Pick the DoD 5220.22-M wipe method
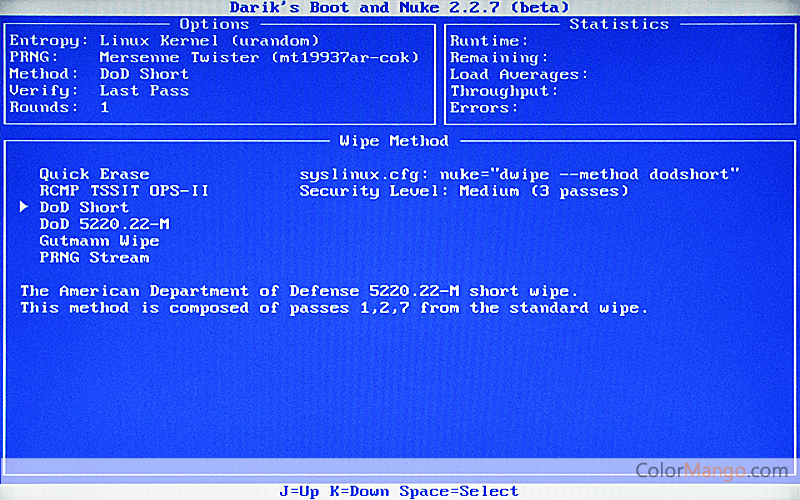The image size is (800, 500). (x=104, y=224)
